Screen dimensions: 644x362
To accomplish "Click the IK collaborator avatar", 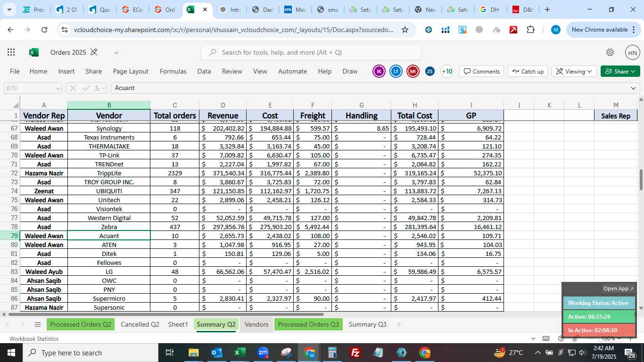I will [x=379, y=71].
